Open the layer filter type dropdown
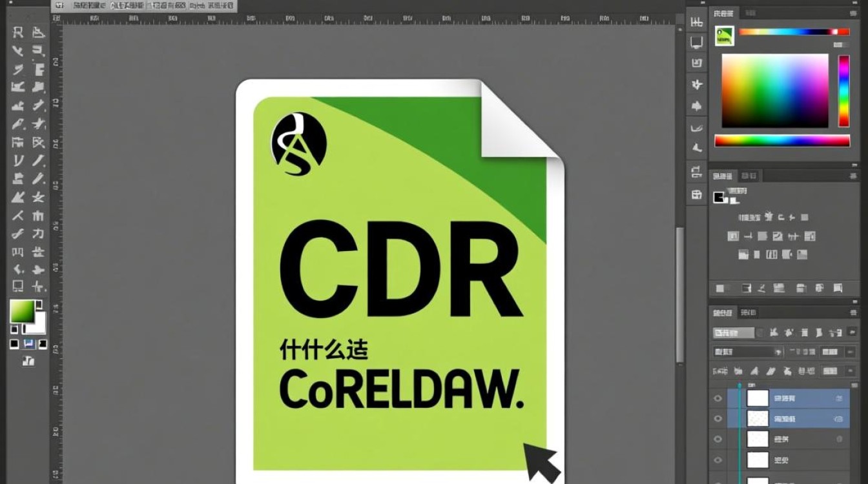 coord(734,333)
